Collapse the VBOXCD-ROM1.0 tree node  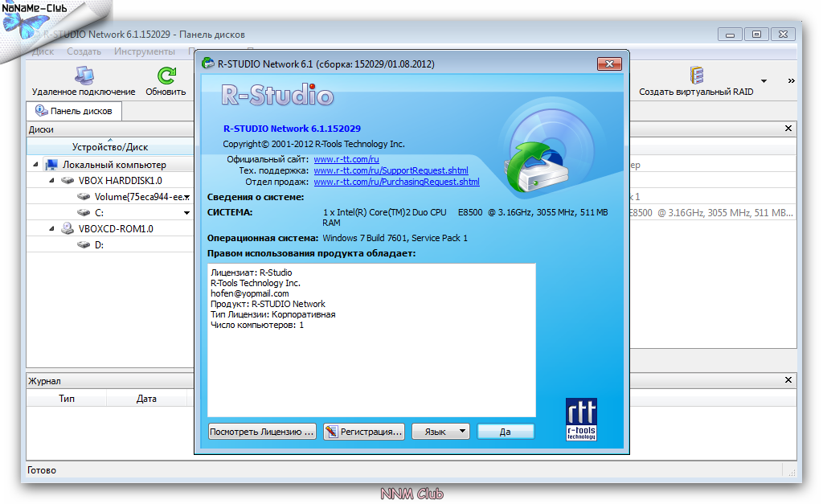point(51,229)
